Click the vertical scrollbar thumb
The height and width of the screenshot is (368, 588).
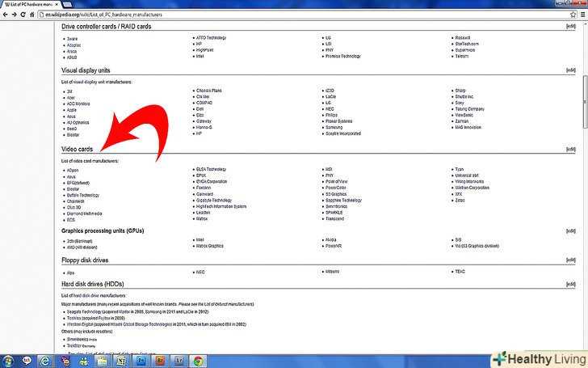[x=585, y=101]
